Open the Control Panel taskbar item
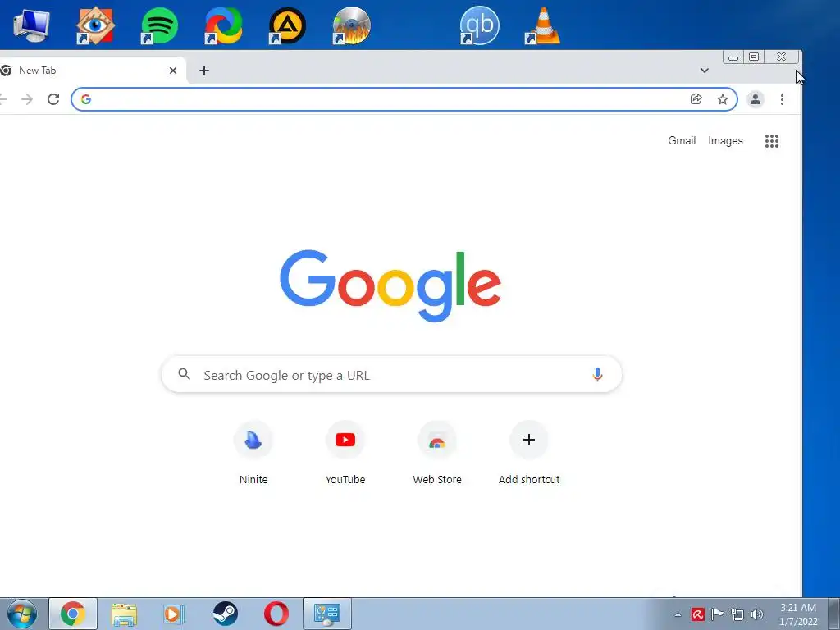 click(326, 614)
